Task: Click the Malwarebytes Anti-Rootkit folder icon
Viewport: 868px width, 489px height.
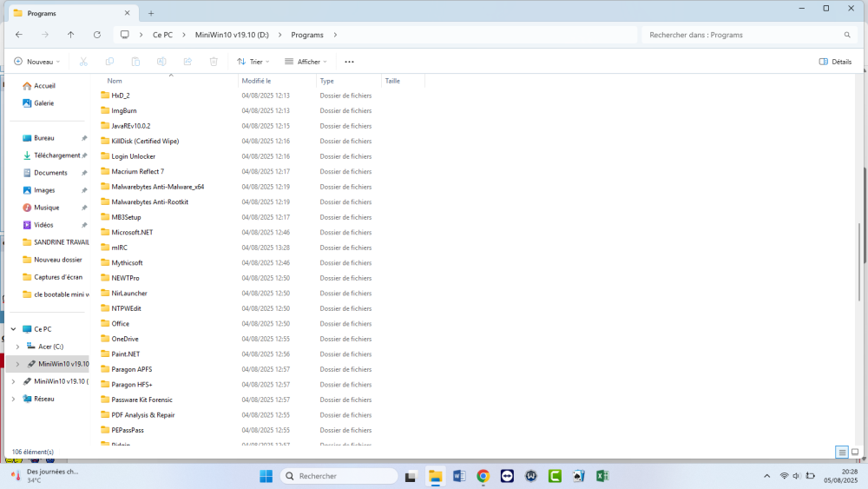Action: coord(105,202)
